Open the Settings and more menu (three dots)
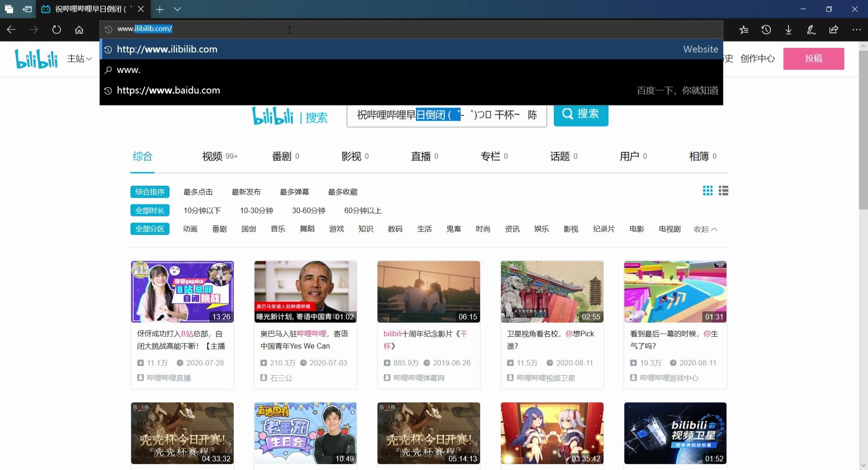The image size is (868, 470). [857, 29]
